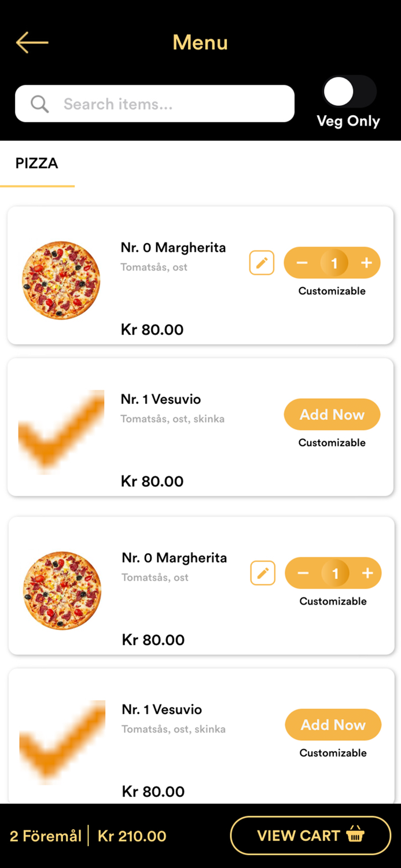Click the Menu title header
Image resolution: width=401 pixels, height=868 pixels.
pyautogui.click(x=200, y=42)
